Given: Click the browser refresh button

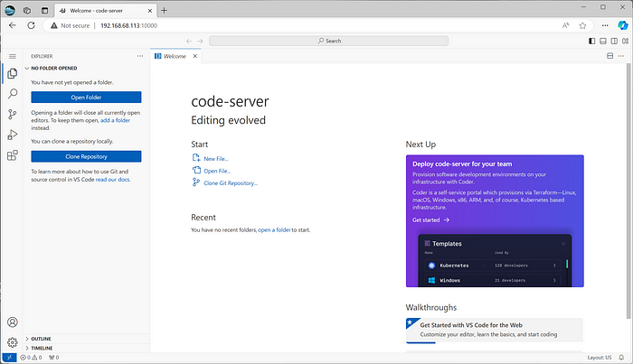Looking at the screenshot, I should [x=31, y=25].
